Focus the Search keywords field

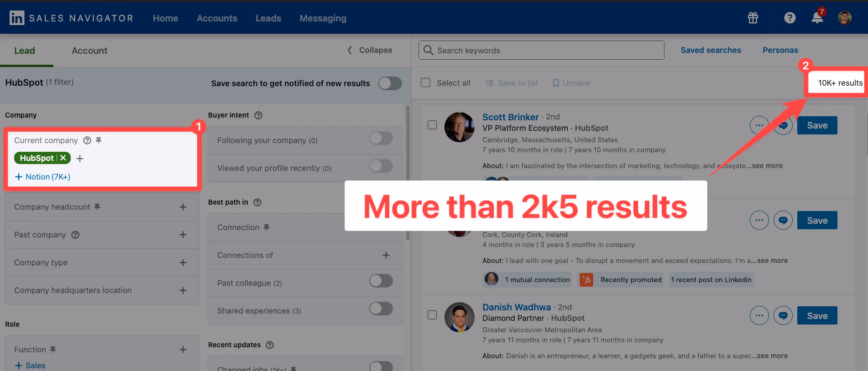tap(541, 50)
